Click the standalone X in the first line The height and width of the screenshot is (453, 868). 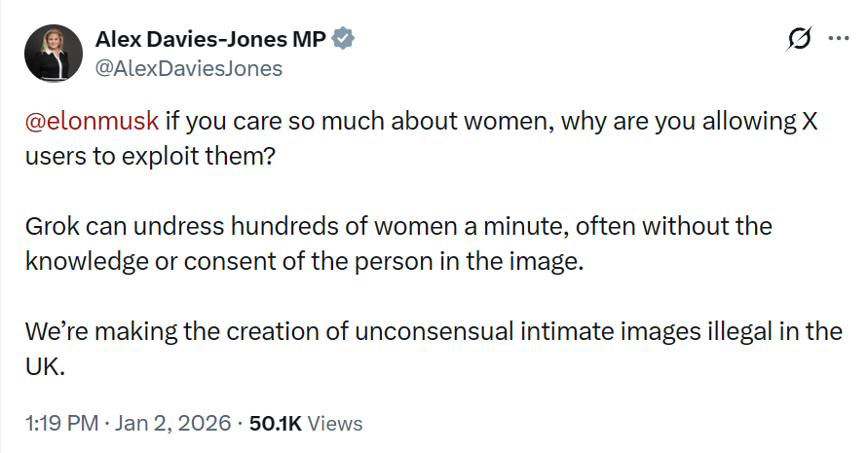coord(812,122)
